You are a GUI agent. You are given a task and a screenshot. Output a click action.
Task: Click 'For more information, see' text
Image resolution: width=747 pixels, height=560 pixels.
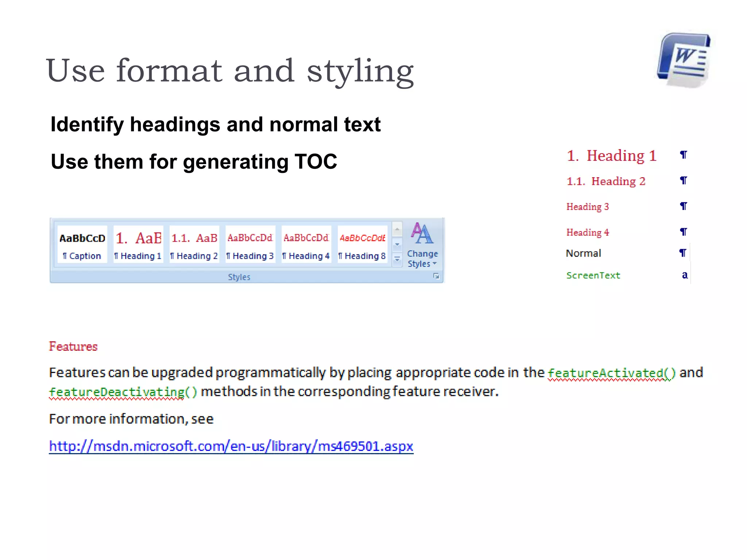(x=131, y=419)
